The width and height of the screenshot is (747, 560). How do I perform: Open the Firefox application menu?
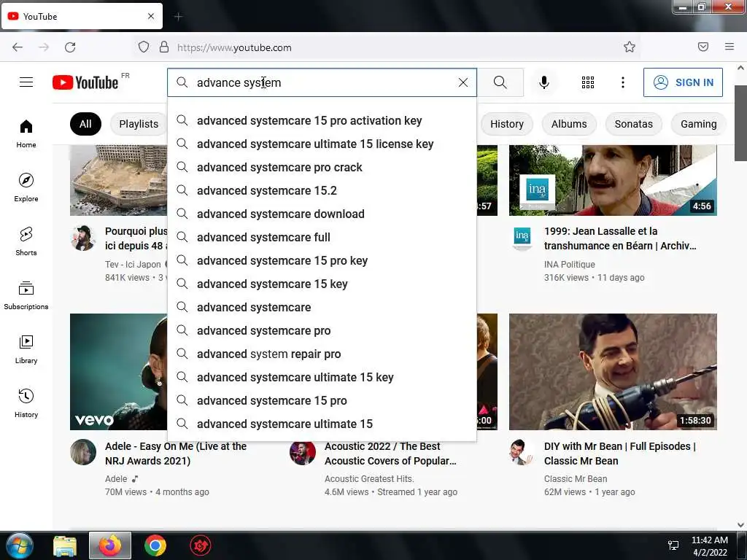729,47
